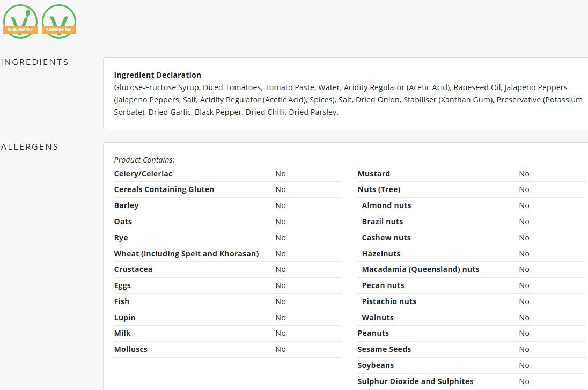Image resolution: width=588 pixels, height=390 pixels.
Task: Click the Wheat (including Spelt and Khorasan) entry
Action: (x=186, y=254)
